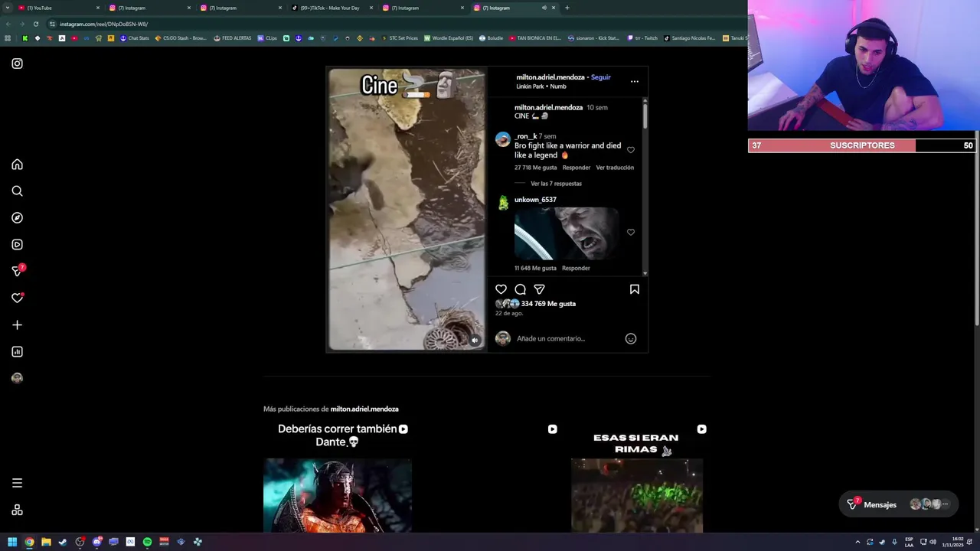Reply to _ron_k's comment
Screen dimensions: 980x551
coord(577,168)
